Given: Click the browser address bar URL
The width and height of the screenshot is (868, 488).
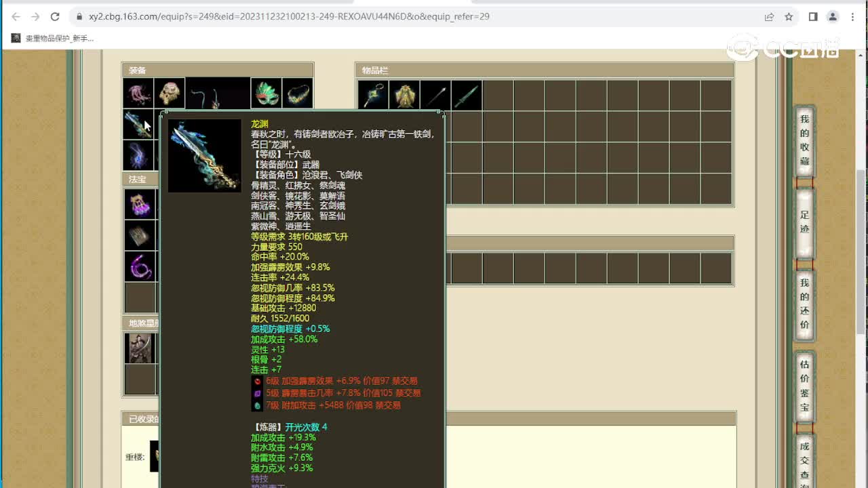Looking at the screenshot, I should point(289,16).
